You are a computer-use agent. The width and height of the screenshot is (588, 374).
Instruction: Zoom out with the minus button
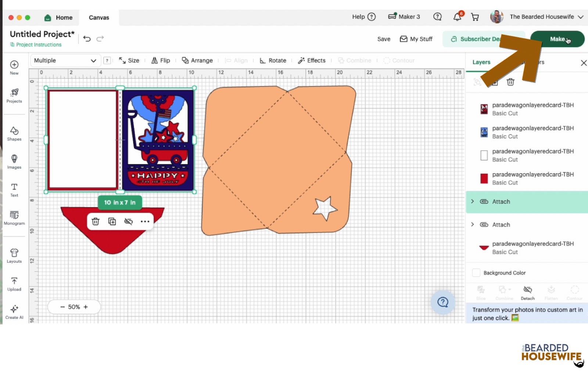[62, 307]
